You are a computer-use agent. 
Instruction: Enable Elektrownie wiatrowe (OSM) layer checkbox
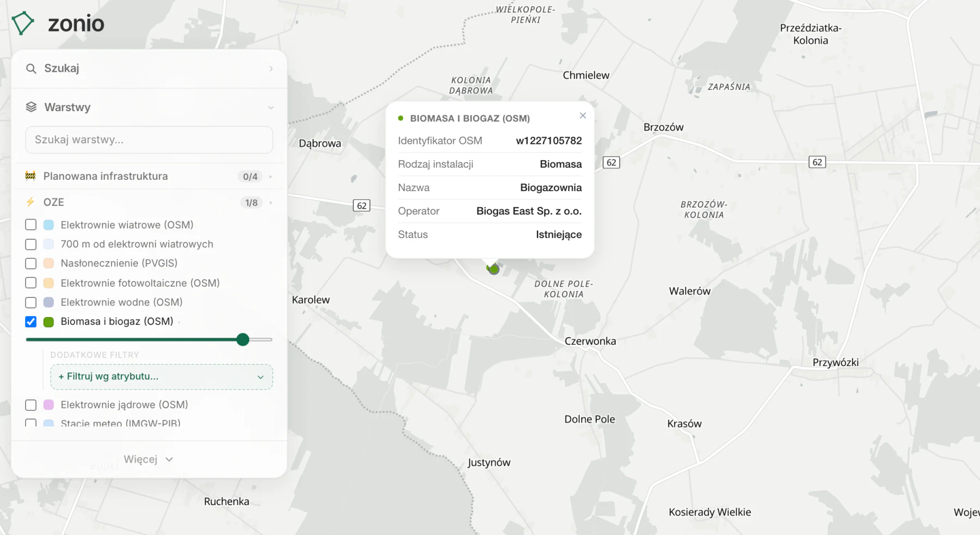coord(31,224)
